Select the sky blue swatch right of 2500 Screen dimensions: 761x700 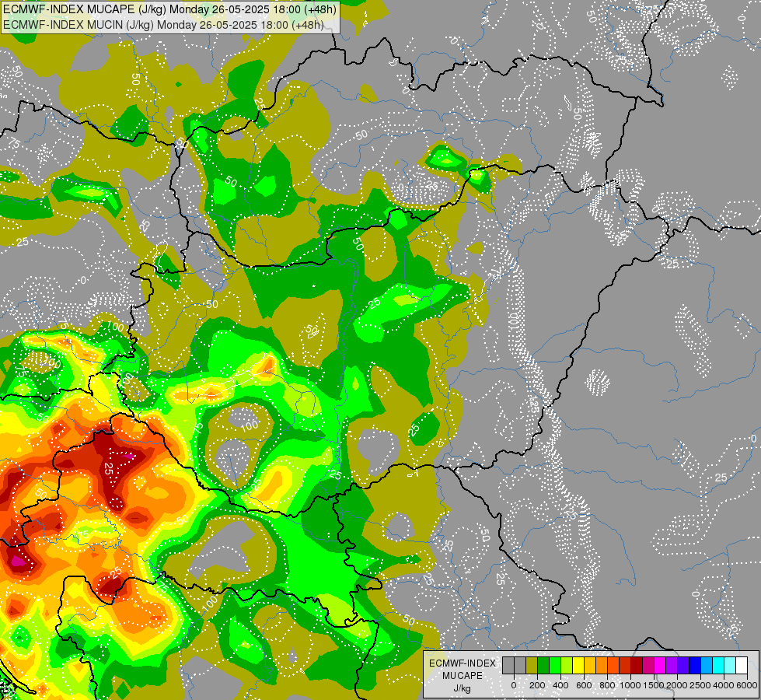click(707, 665)
